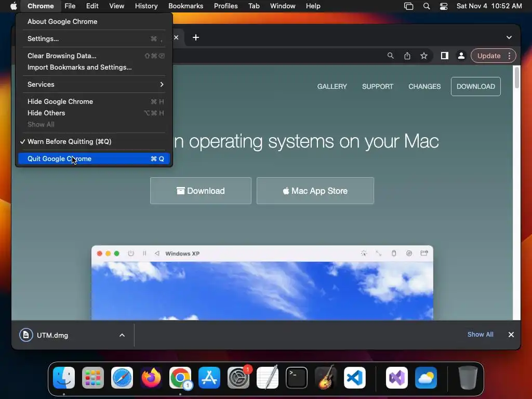Click the Spotlight search icon in menu bar
Viewport: 532px width, 399px height.
click(427, 6)
